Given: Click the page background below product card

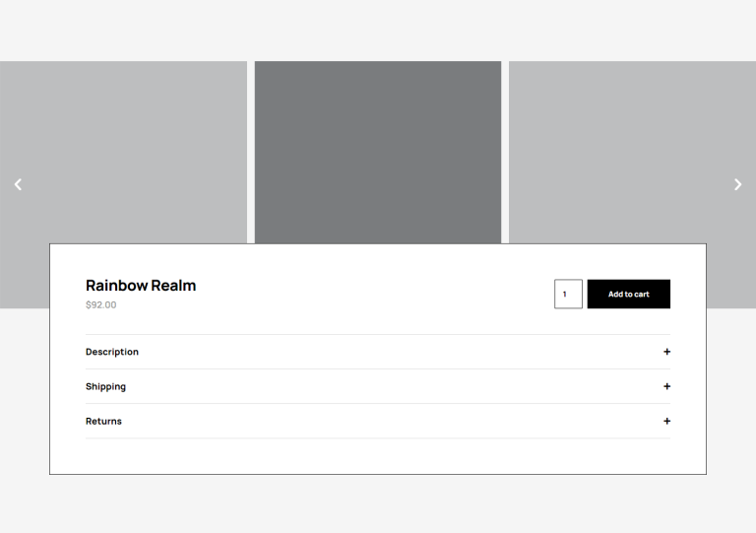Looking at the screenshot, I should (x=378, y=504).
